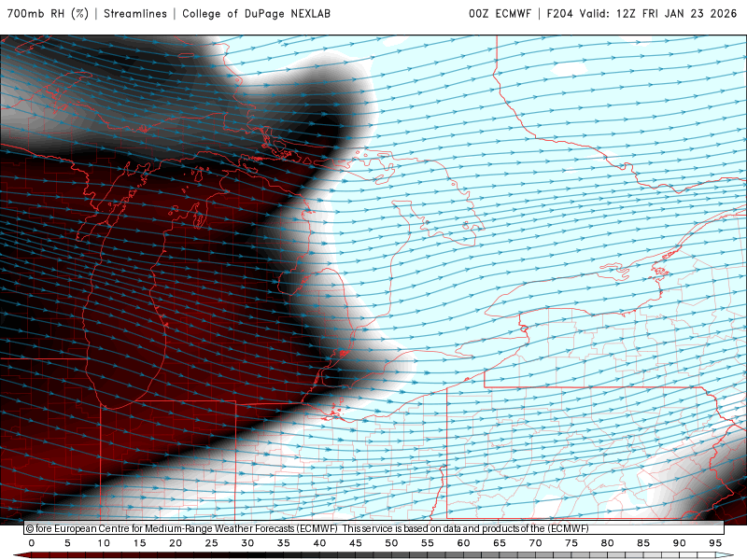Viewport: 747px width, 560px height.
Task: Select the "00Z ECMWF" model run label
Action: (500, 13)
